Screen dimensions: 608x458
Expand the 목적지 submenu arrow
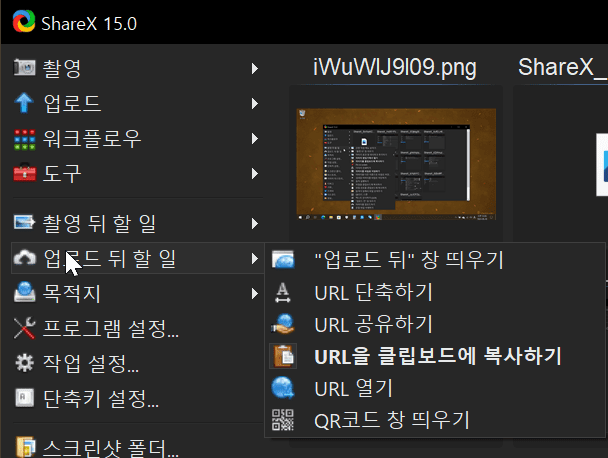[x=254, y=293]
